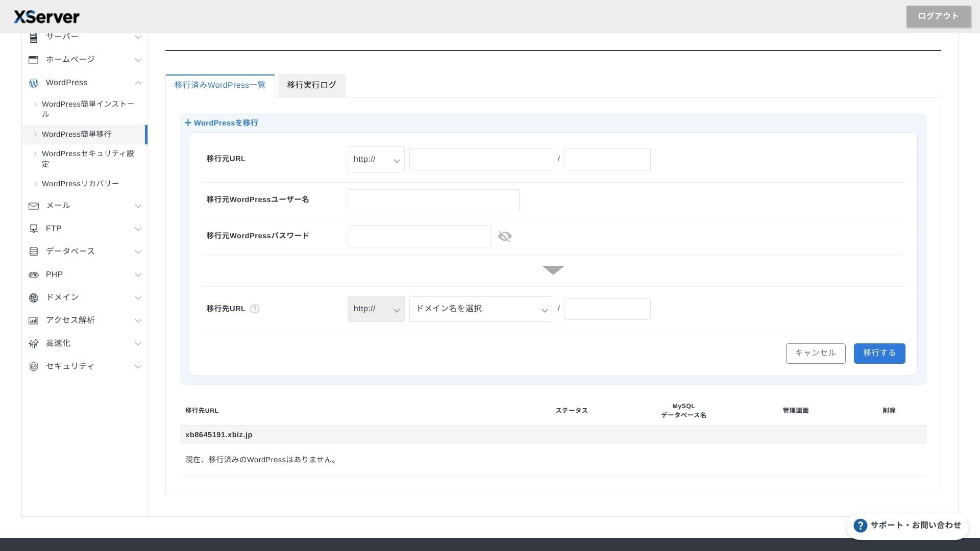Click the WordPressを移行 heading link

coord(226,123)
